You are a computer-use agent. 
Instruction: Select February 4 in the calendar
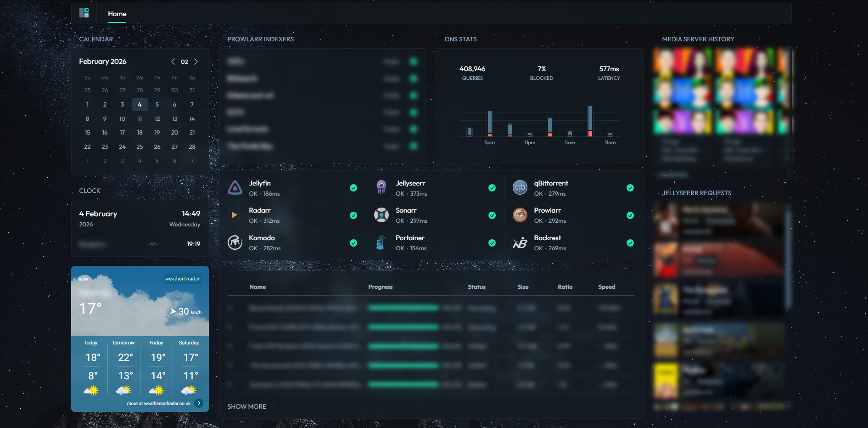coord(140,104)
